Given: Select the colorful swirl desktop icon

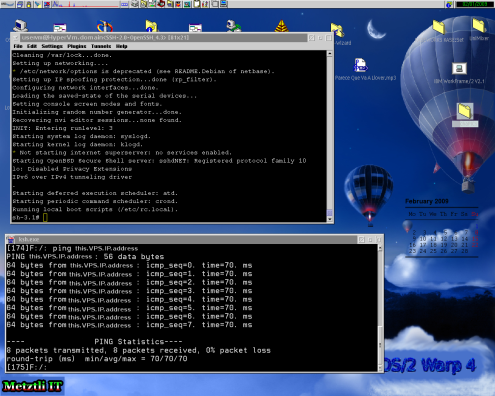Looking at the screenshot, I should point(105,26).
